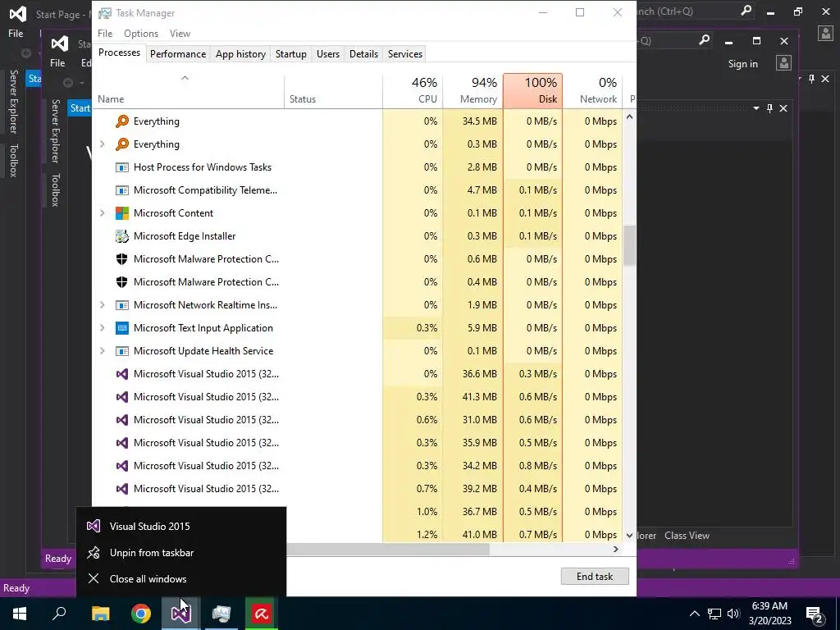
Task: Expand Microsoft Update Health Service group
Action: (103, 351)
